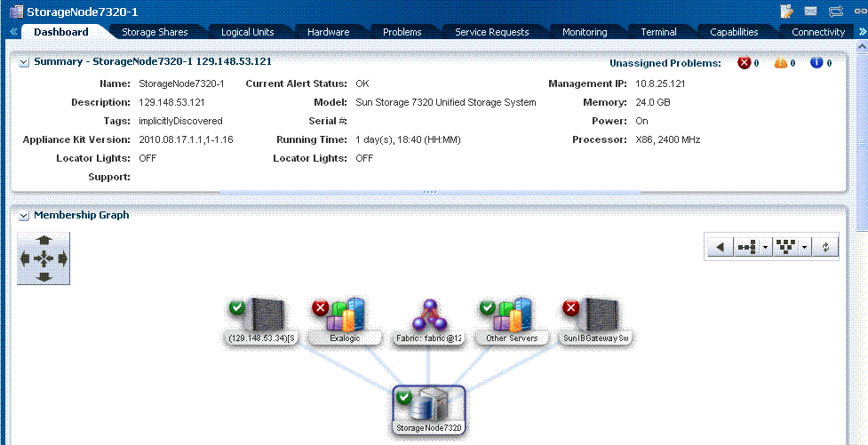Select the StorageNode7320 node in graph
The image size is (868, 445).
coord(429,412)
